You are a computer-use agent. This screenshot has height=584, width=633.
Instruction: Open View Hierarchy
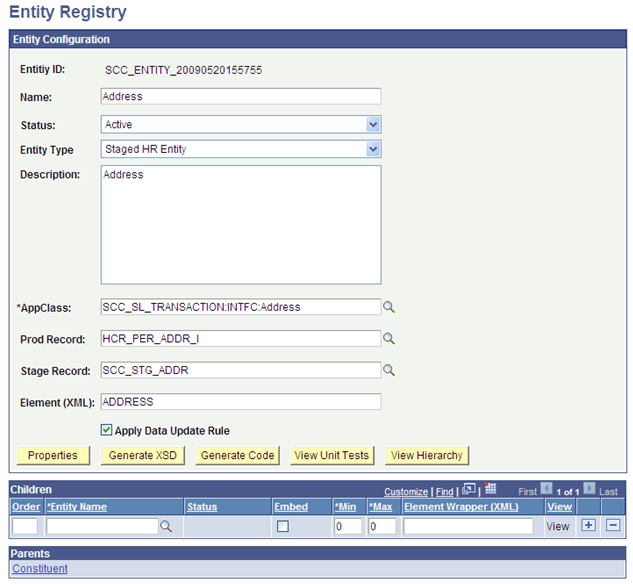(427, 455)
